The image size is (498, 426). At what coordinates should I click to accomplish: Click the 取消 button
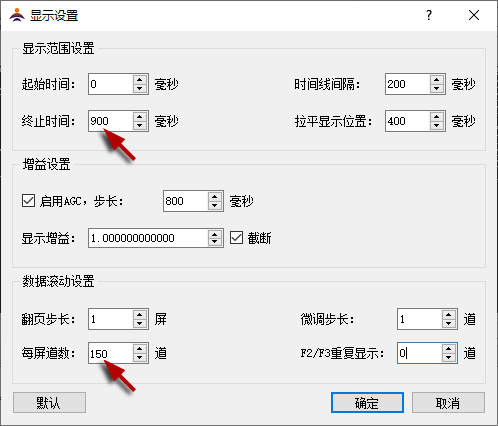[x=448, y=403]
